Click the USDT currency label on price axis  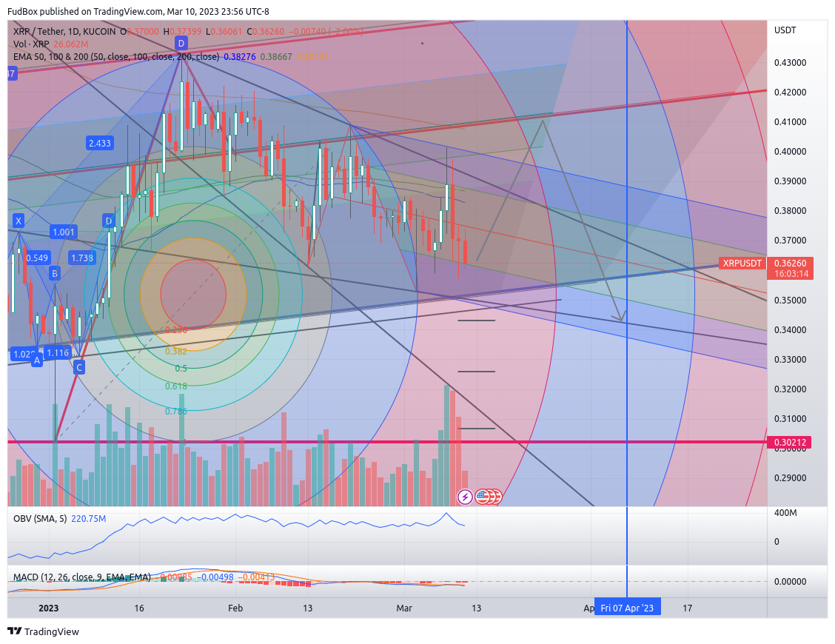[x=785, y=30]
